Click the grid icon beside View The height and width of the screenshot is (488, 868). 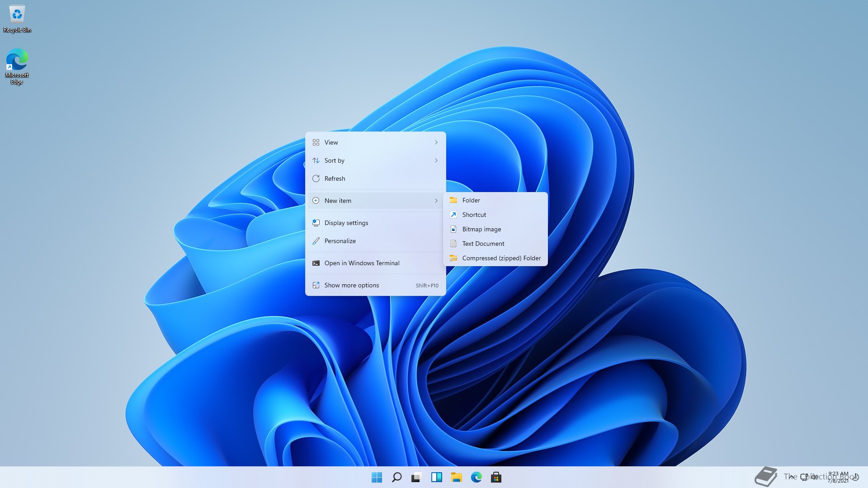(x=316, y=142)
